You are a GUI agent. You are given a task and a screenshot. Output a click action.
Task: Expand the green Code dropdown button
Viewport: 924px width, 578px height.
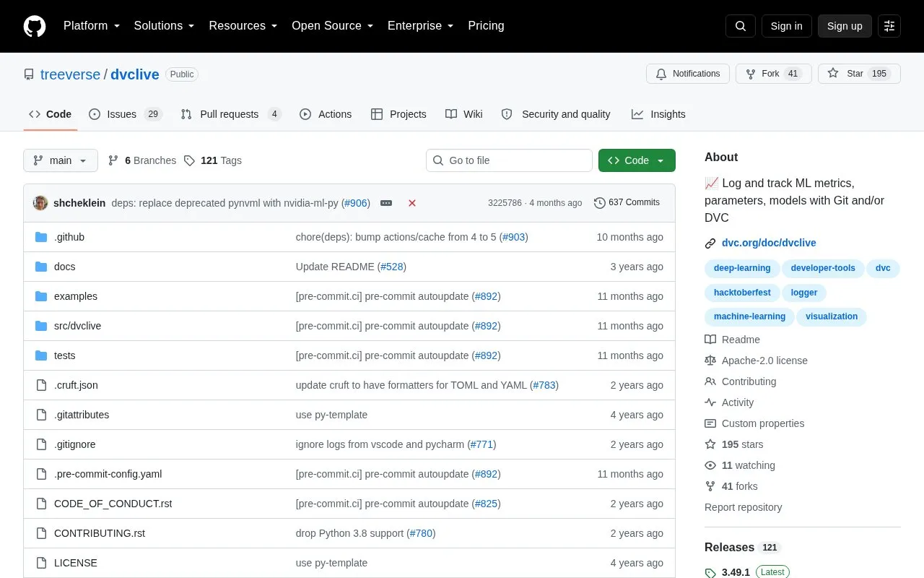pyautogui.click(x=637, y=160)
